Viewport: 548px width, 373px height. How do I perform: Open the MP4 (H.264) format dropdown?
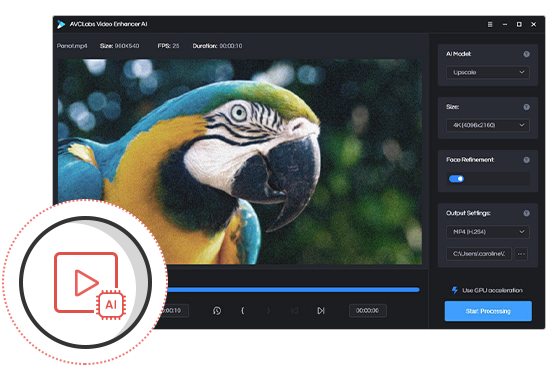[488, 232]
